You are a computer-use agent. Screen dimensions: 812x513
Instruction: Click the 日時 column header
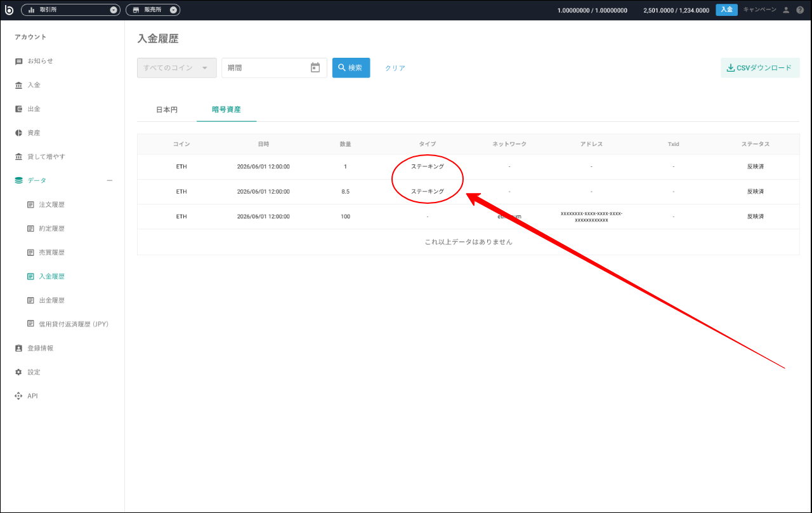click(263, 144)
